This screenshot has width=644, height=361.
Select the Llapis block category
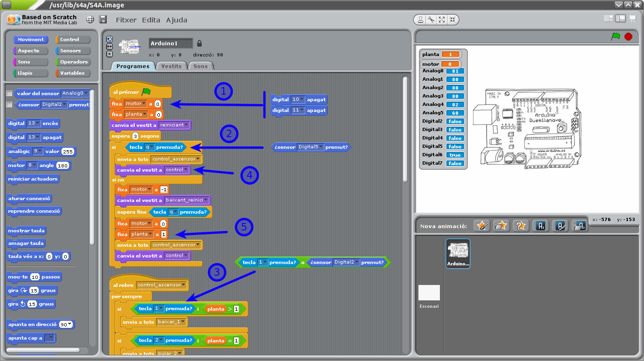(31, 73)
